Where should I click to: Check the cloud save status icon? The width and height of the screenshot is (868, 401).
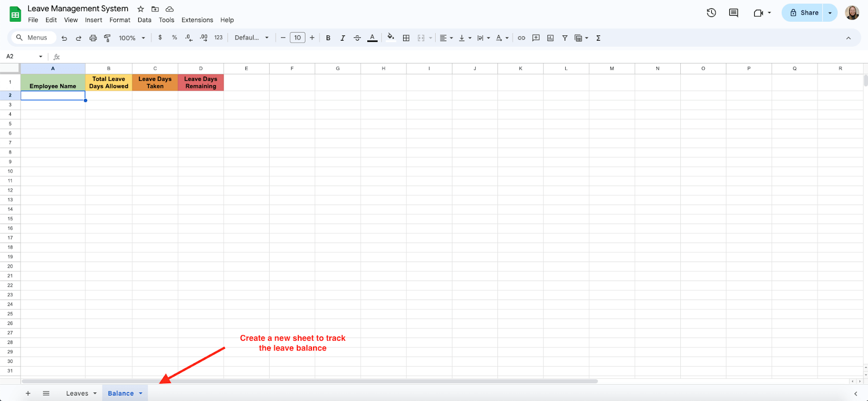(x=170, y=9)
